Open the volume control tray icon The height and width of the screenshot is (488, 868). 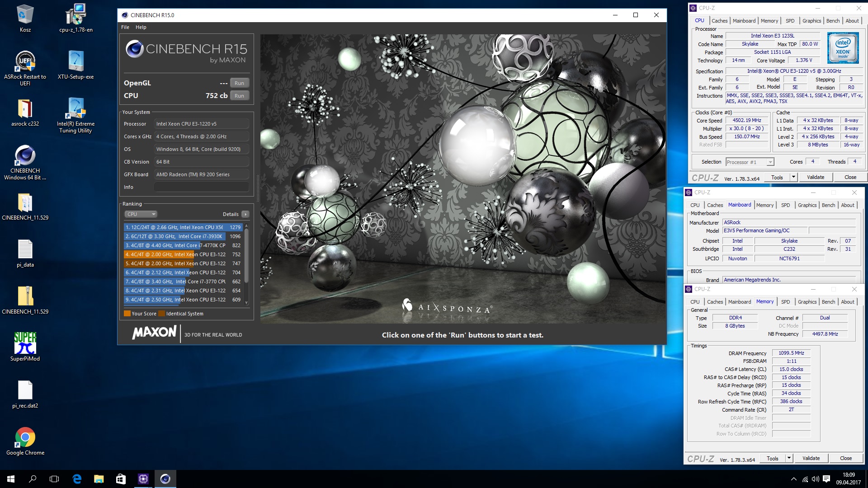click(816, 479)
